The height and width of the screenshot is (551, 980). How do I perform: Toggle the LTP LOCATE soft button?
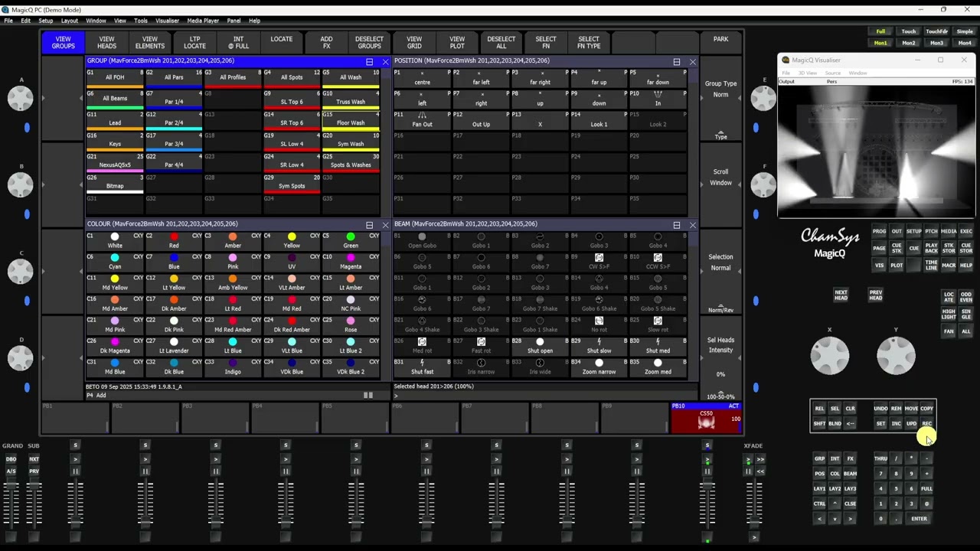[x=194, y=43]
